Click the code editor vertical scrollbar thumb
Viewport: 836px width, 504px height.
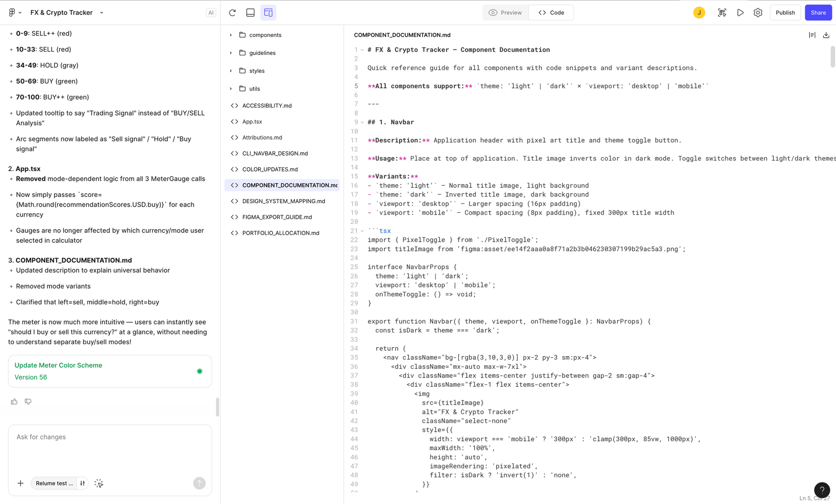(833, 57)
